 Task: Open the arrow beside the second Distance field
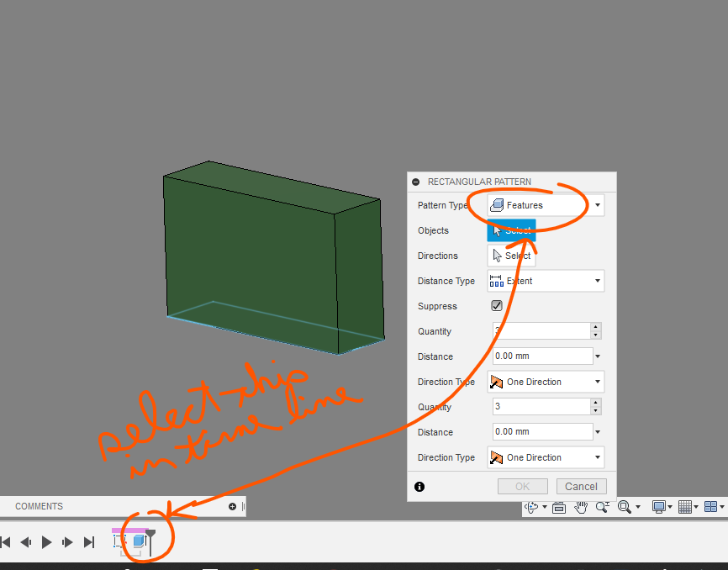598,432
